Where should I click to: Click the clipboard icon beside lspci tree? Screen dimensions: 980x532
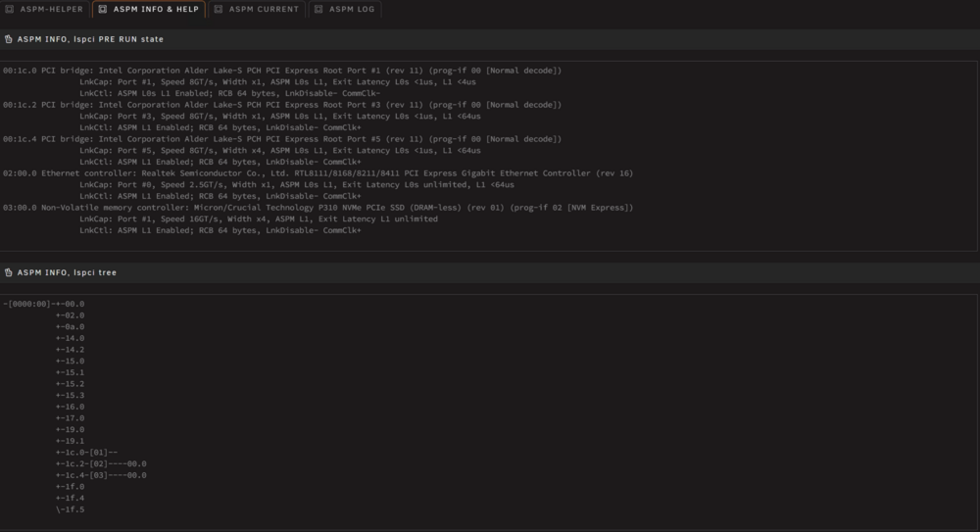pos(9,272)
